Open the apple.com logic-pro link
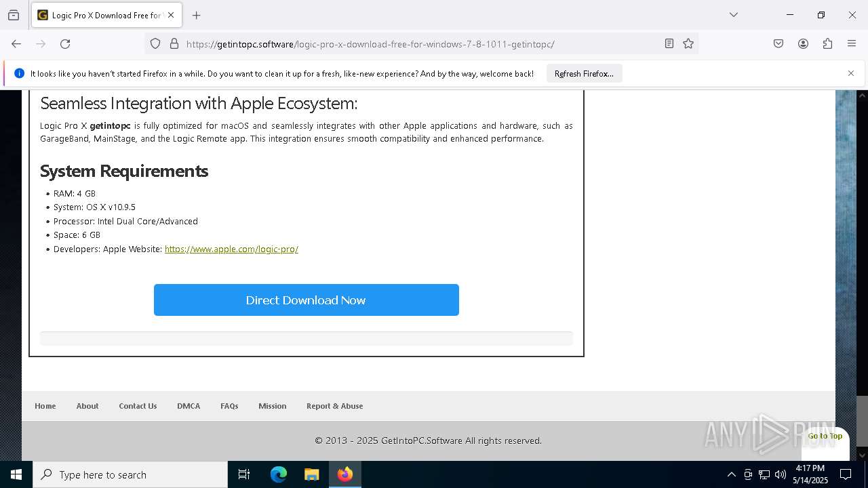This screenshot has height=488, width=868. coord(231,249)
